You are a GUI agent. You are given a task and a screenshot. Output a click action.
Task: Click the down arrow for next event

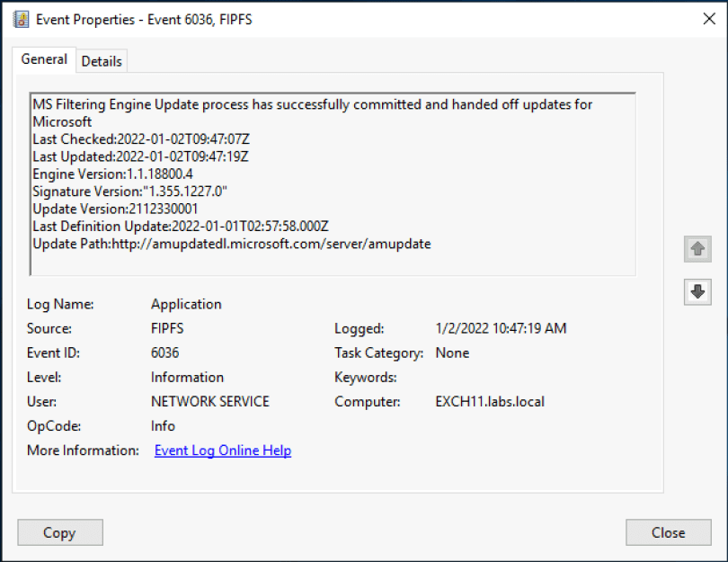point(697,291)
